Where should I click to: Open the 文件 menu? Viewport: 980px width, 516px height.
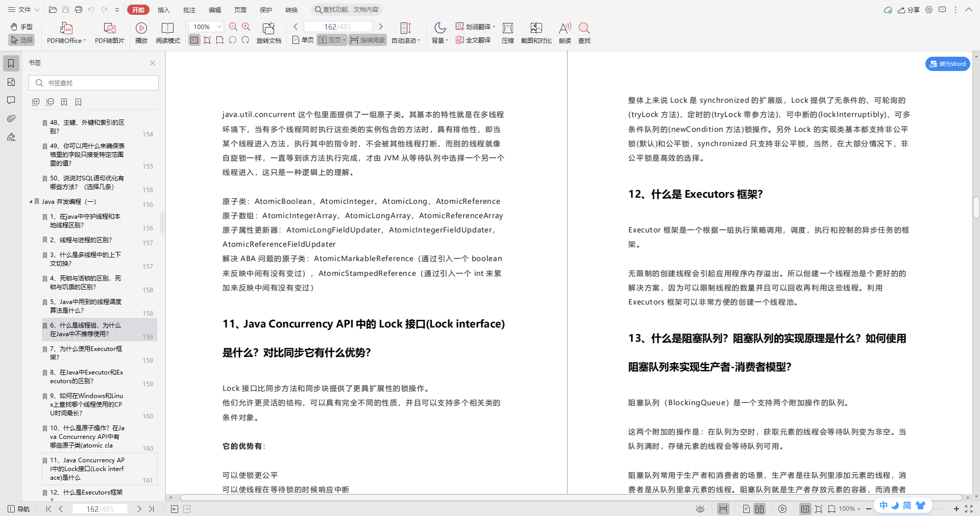coord(23,10)
